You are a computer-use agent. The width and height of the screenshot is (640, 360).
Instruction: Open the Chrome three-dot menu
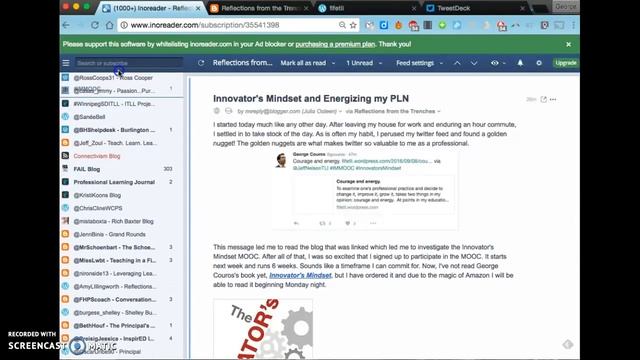tap(573, 25)
